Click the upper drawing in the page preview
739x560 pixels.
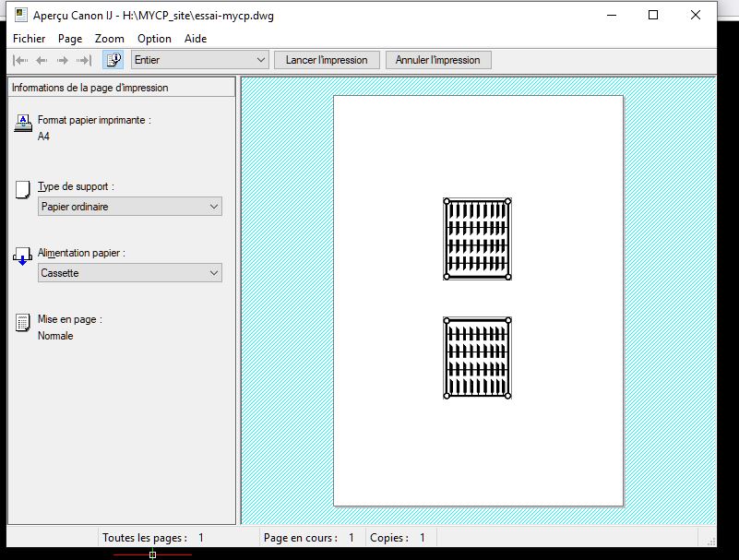(477, 239)
